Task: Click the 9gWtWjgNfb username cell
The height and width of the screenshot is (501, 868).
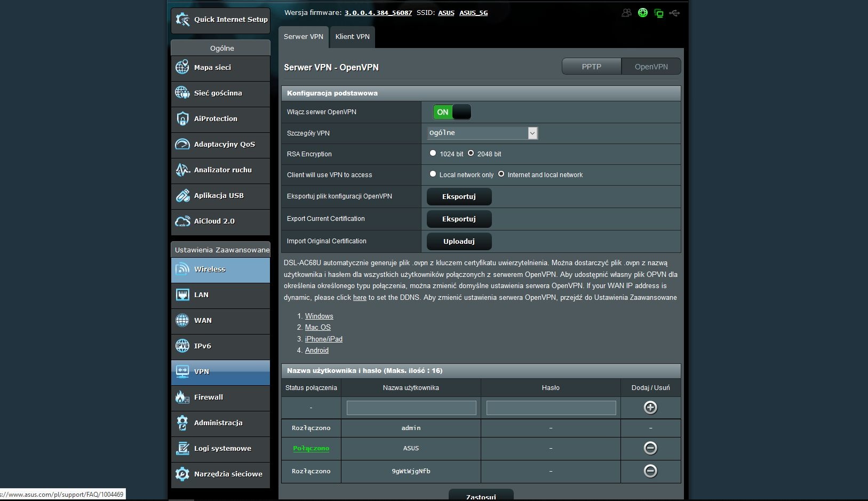Action: (411, 471)
